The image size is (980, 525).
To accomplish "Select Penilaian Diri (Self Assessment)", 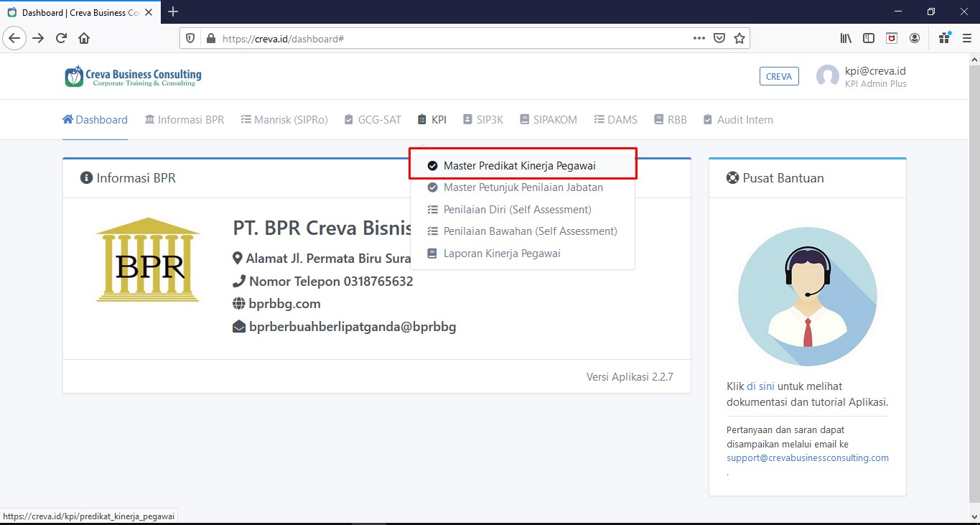I will coord(523,210).
